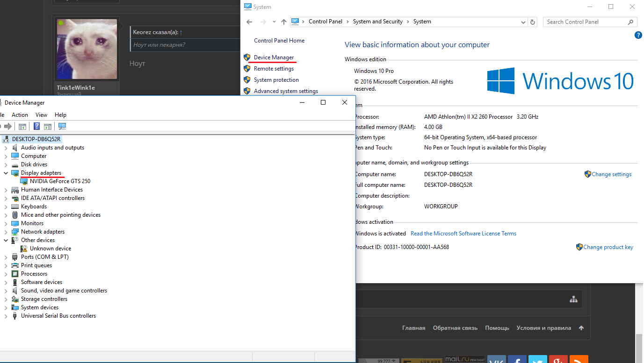
Task: Click the Условия и правила footer link
Action: tap(544, 328)
